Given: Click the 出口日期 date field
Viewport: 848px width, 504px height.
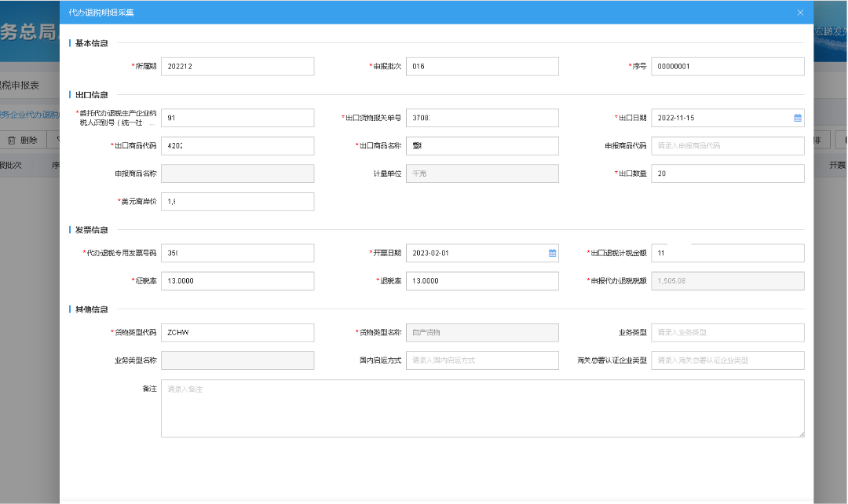Looking at the screenshot, I should (727, 118).
